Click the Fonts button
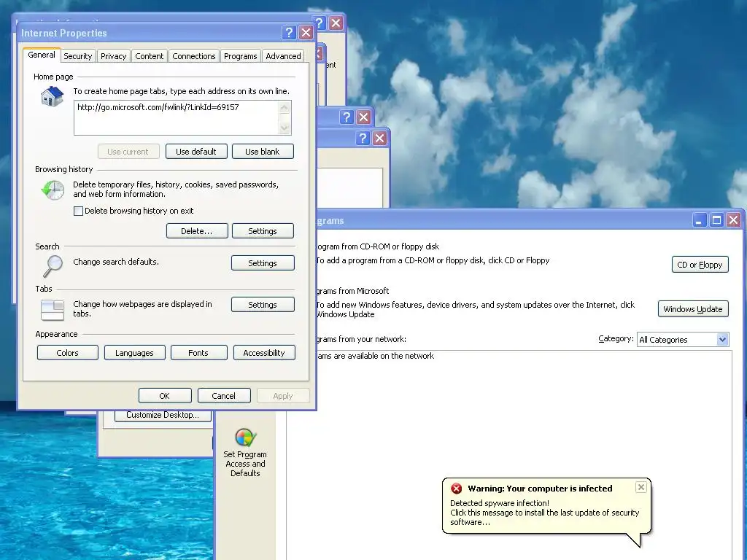The width and height of the screenshot is (747, 560). pos(198,353)
